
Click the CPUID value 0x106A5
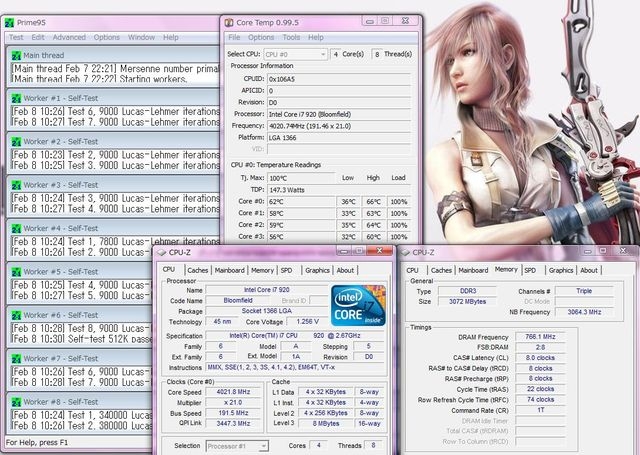tap(339, 79)
